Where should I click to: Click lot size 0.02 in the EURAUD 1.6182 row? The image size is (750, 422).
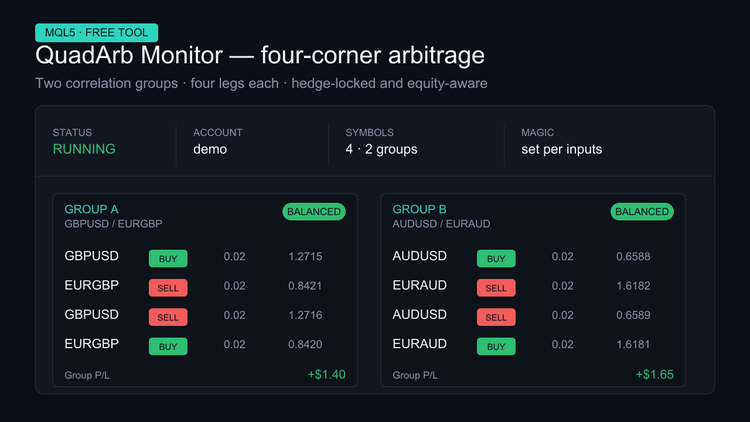pos(562,286)
